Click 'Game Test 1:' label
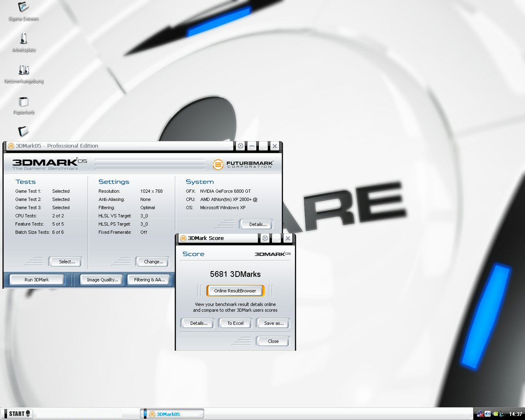The height and width of the screenshot is (420, 525). (x=28, y=191)
